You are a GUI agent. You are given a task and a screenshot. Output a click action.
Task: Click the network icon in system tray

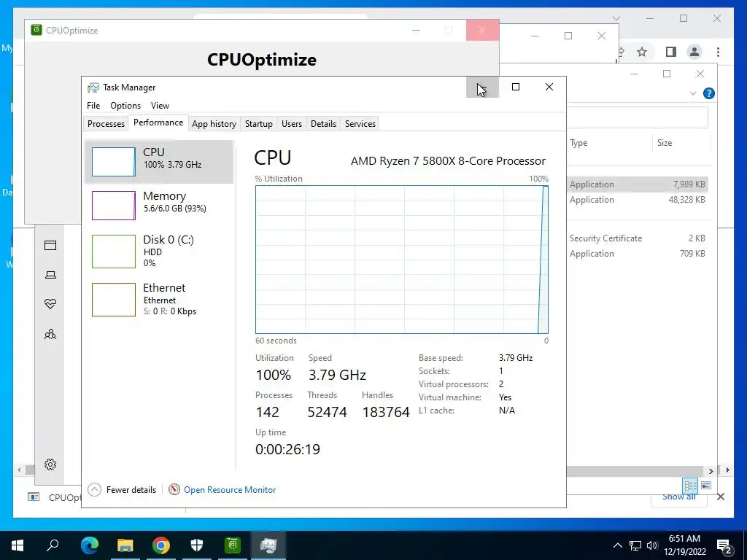click(x=635, y=545)
